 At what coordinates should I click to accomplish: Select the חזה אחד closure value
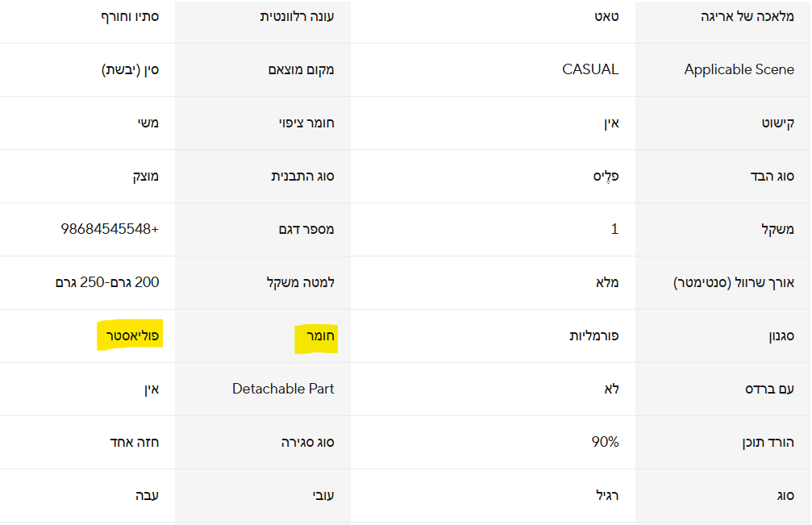pyautogui.click(x=134, y=442)
